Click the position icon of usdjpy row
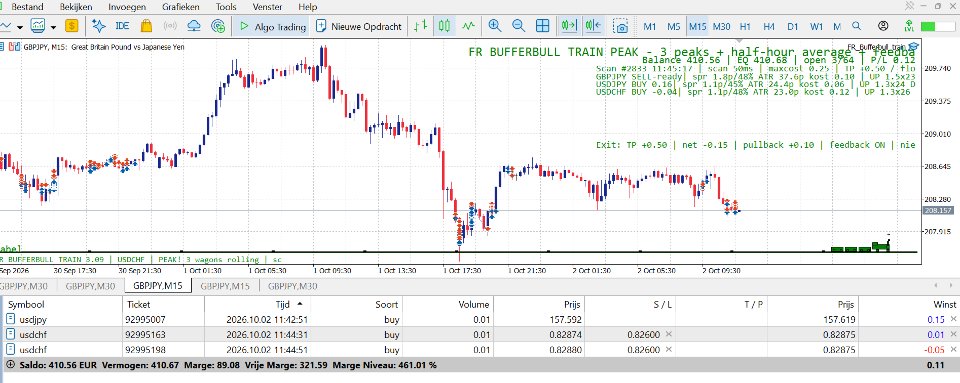This screenshot has width=960, height=383. point(11,319)
